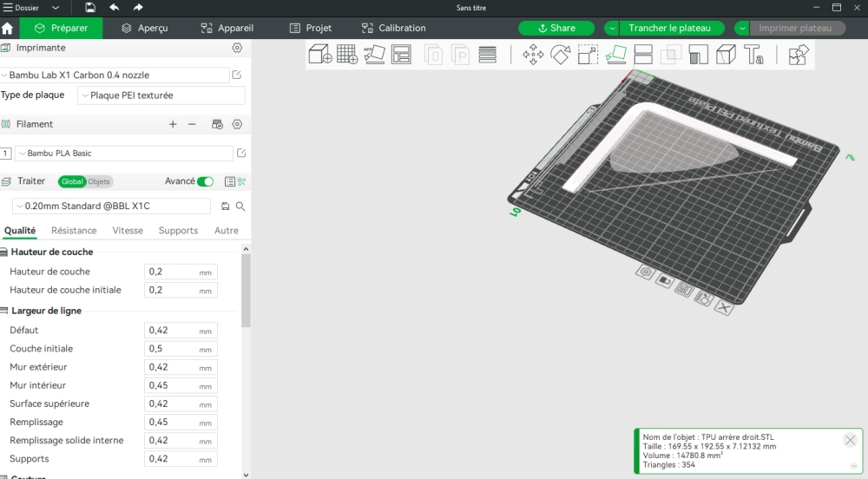This screenshot has height=479, width=868.
Task: Choose the Scale tool icon
Action: pyautogui.click(x=589, y=55)
